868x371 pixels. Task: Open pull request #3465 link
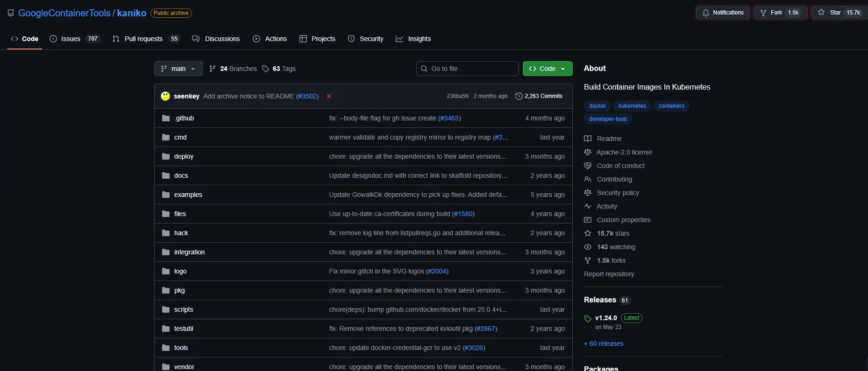point(449,118)
